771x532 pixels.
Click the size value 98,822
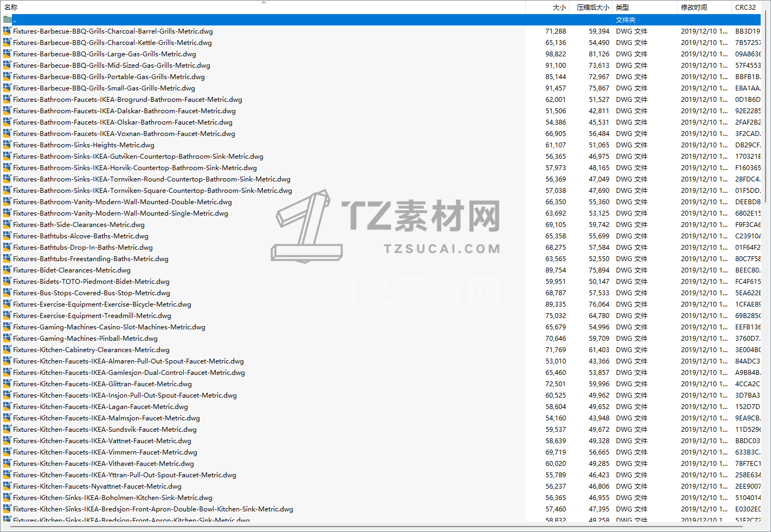pyautogui.click(x=556, y=54)
